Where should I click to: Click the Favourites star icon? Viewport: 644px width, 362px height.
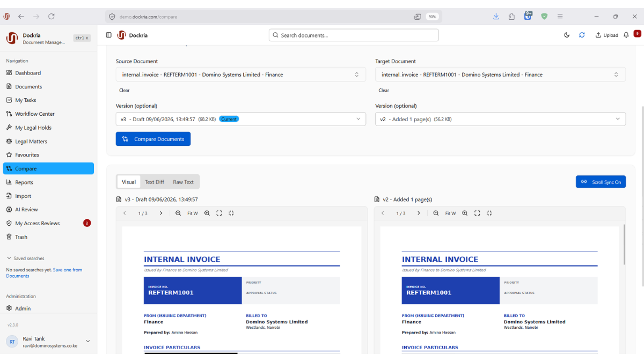(x=9, y=155)
